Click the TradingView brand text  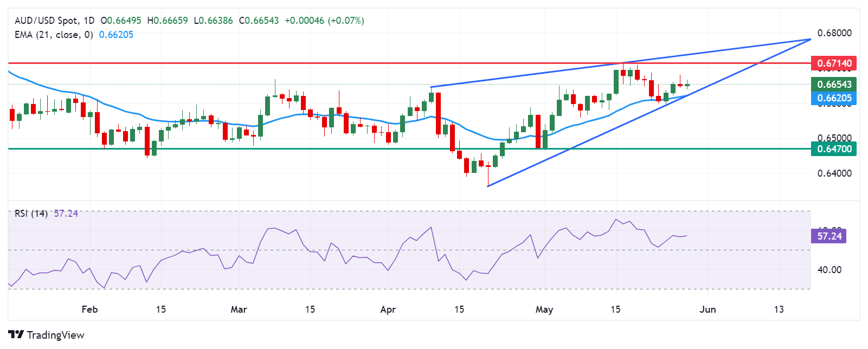55,335
